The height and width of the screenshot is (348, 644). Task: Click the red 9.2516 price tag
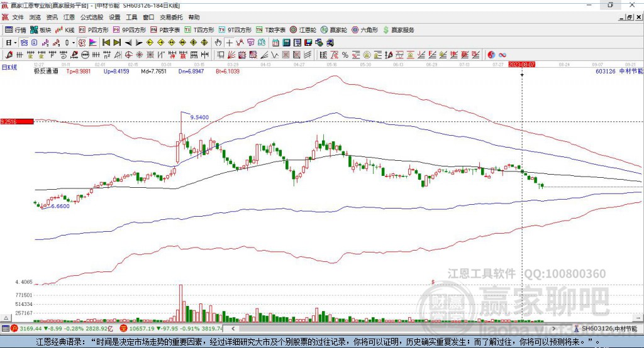[x=17, y=121]
